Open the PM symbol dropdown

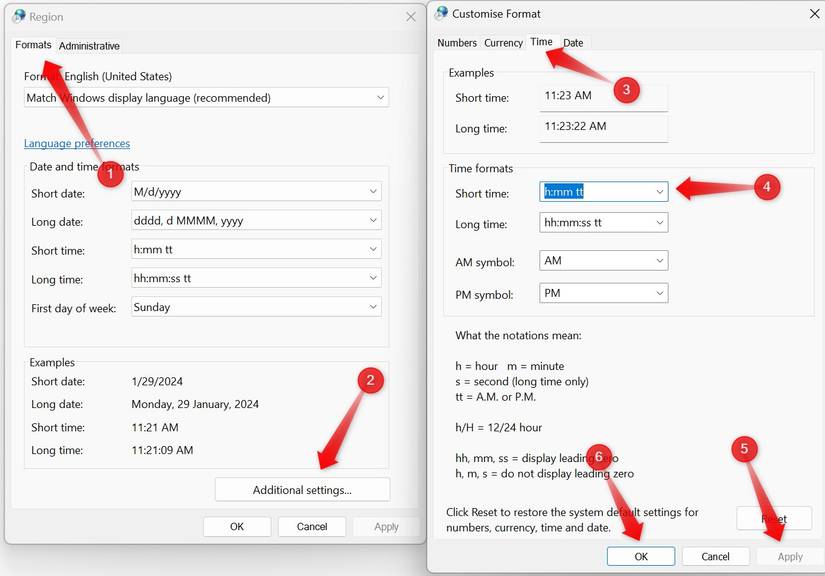tap(603, 293)
